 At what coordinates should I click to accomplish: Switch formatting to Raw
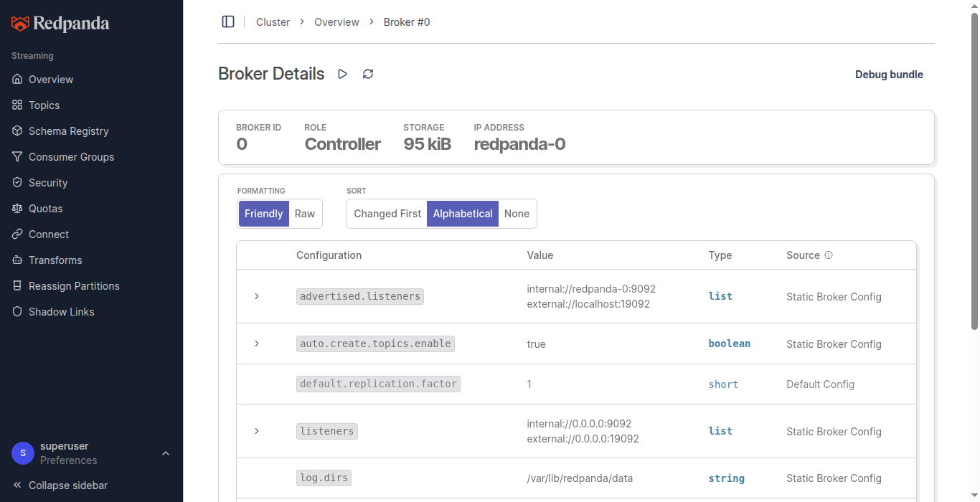(305, 214)
